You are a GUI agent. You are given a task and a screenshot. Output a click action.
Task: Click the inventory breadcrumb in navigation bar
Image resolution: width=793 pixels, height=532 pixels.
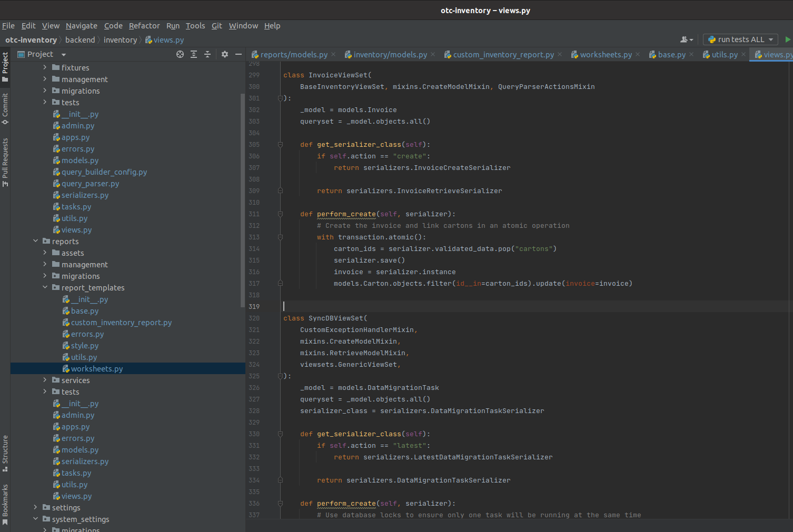pyautogui.click(x=120, y=40)
